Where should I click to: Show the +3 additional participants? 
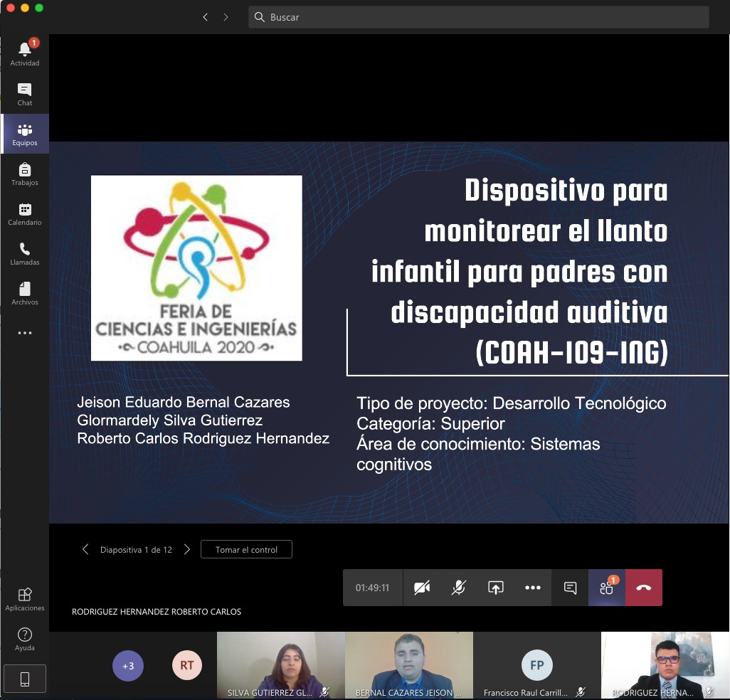128,667
